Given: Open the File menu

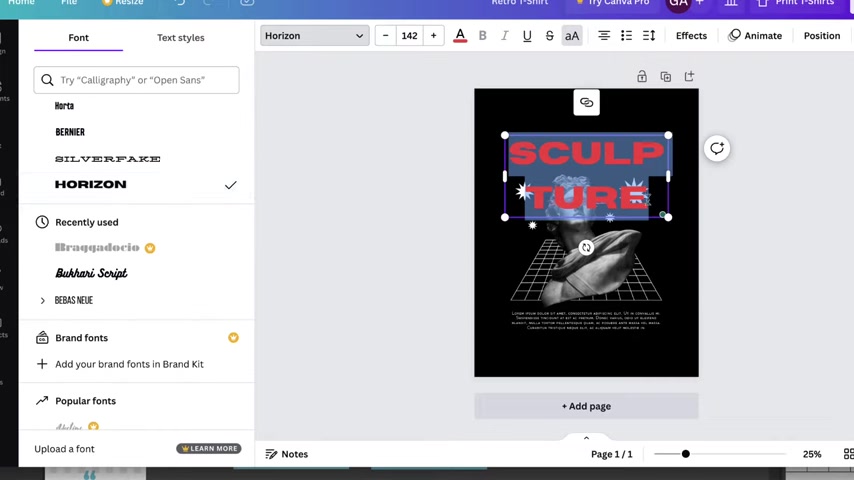Looking at the screenshot, I should point(69,3).
